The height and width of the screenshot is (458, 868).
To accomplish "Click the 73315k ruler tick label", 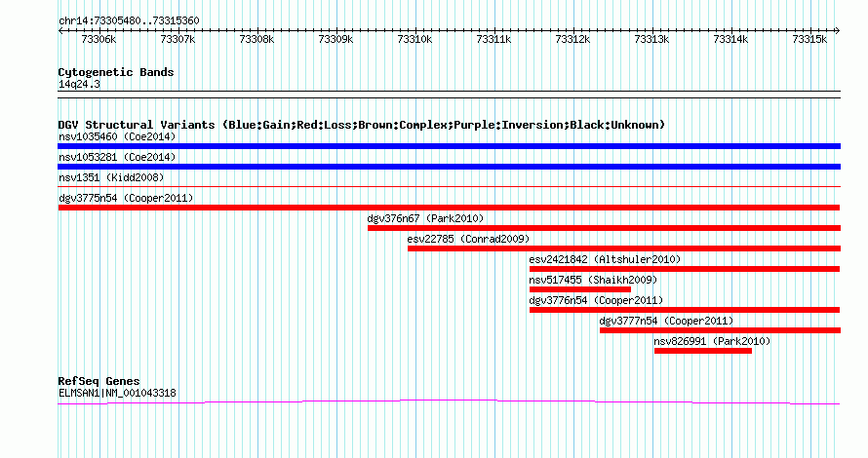I will pos(809,39).
